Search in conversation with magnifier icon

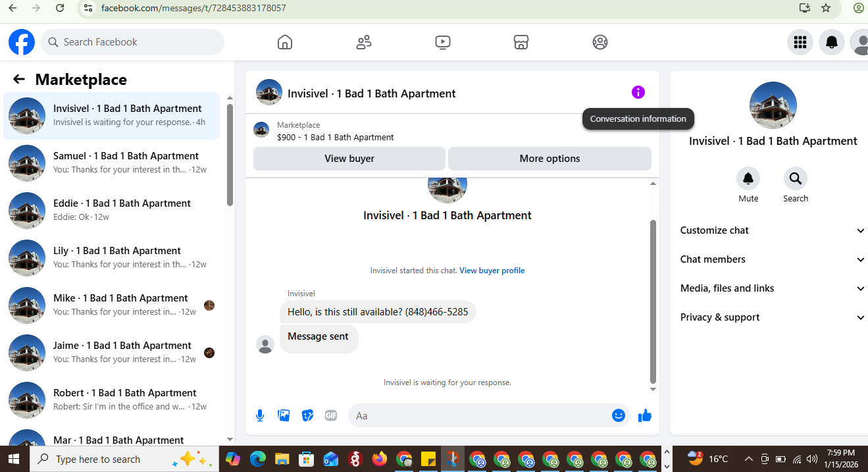(796, 178)
